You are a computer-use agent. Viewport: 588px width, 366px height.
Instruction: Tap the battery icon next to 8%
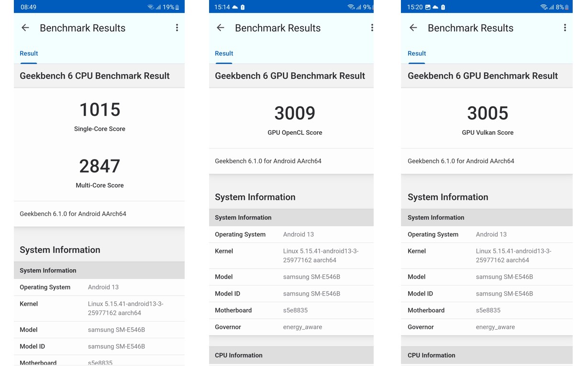pyautogui.click(x=567, y=7)
